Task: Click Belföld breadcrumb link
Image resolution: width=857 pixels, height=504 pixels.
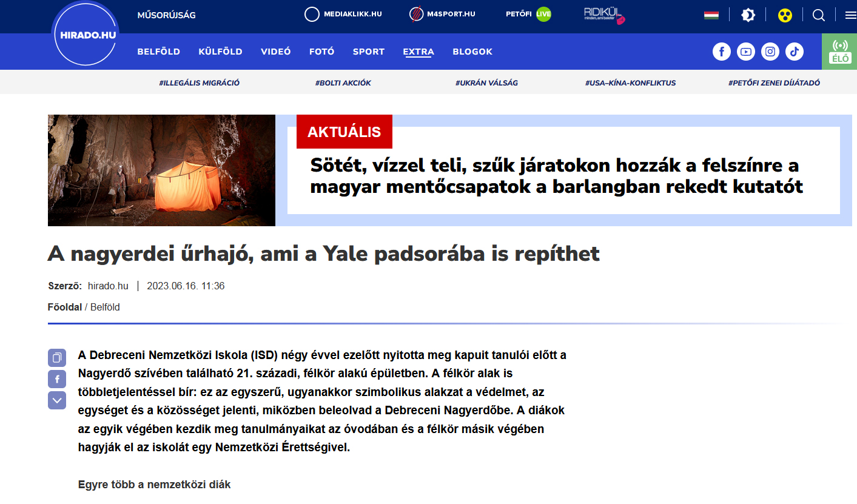Action: tap(105, 307)
